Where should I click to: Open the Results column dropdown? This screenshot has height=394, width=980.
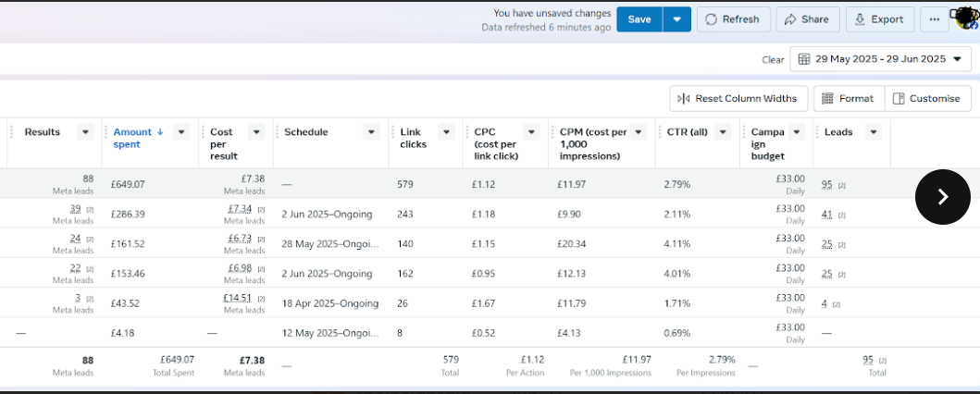pyautogui.click(x=86, y=132)
